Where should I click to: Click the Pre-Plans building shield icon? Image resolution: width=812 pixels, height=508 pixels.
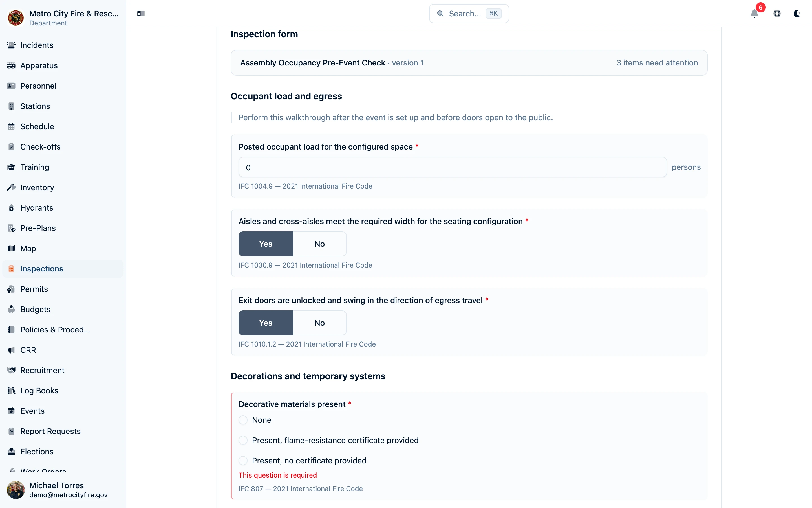point(11,228)
